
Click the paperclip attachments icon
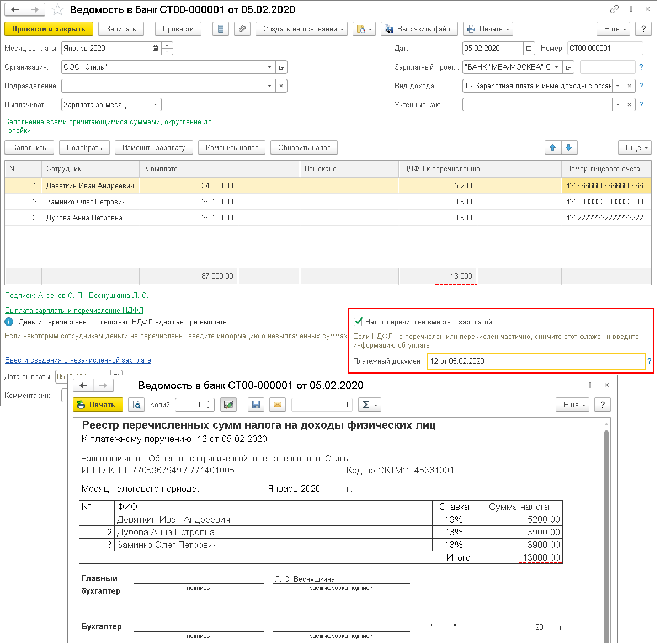[242, 29]
